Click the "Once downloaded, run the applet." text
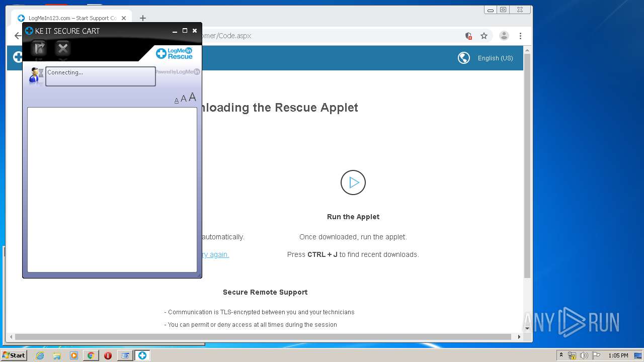 (353, 237)
